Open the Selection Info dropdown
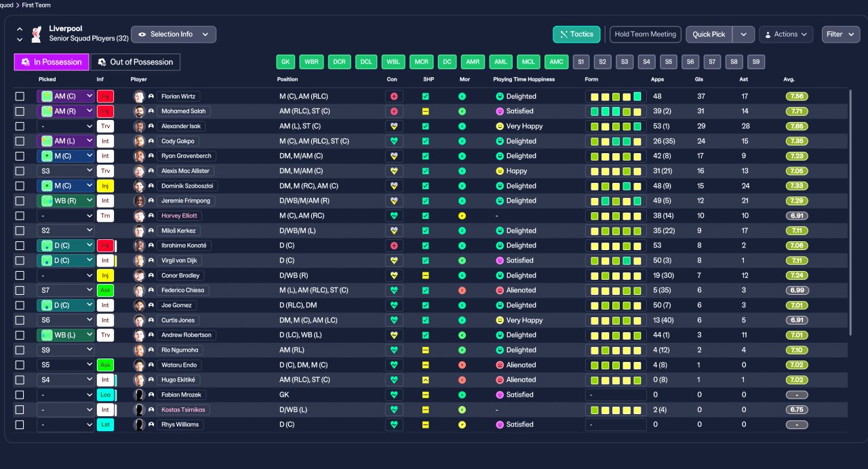 point(174,34)
